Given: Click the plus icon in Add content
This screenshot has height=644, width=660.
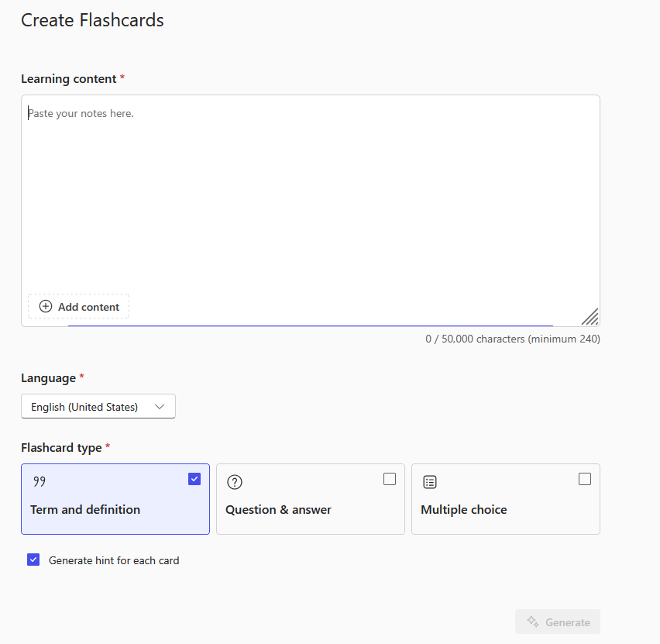Looking at the screenshot, I should point(46,306).
